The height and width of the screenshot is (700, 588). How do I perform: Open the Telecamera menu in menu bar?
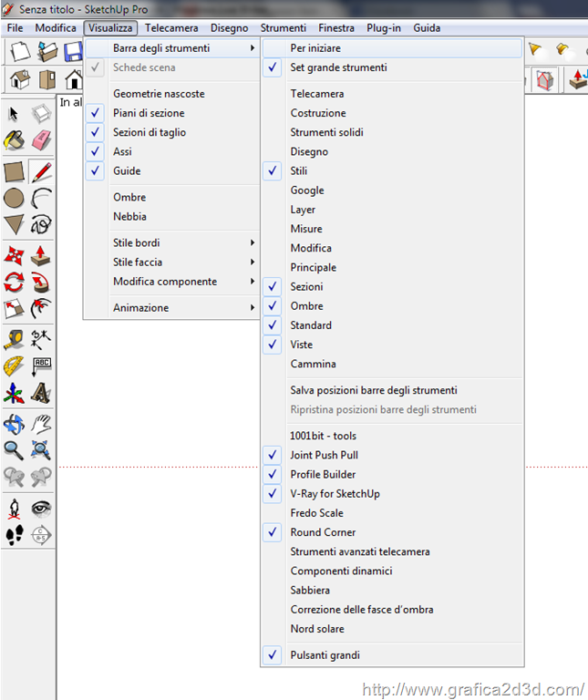coord(171,28)
